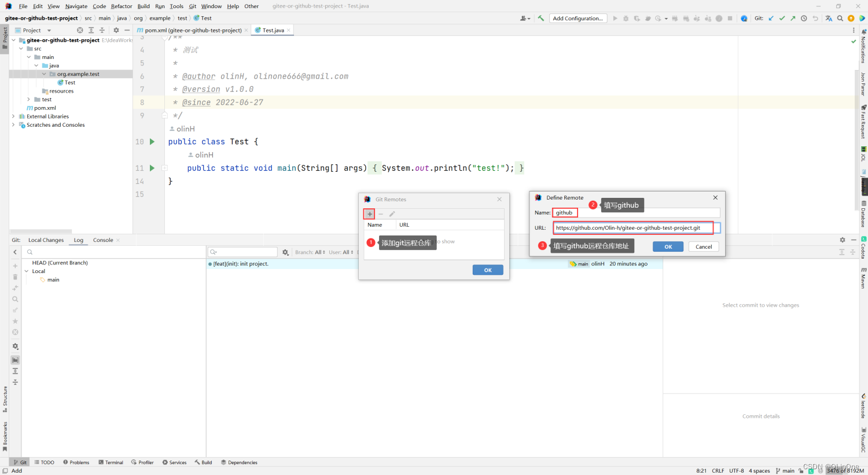The width and height of the screenshot is (868, 475).
Task: Open the Git menu in menu bar
Action: [193, 6]
